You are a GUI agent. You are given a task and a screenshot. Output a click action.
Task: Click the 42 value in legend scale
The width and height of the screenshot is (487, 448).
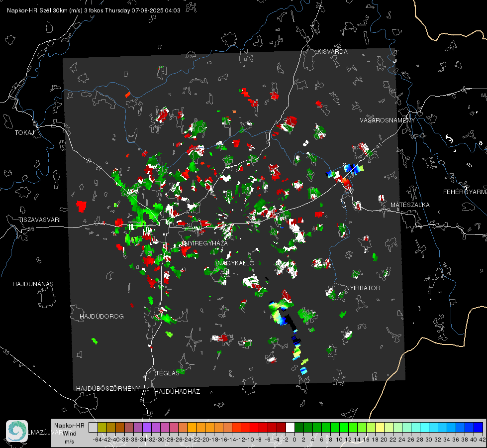pyautogui.click(x=482, y=440)
